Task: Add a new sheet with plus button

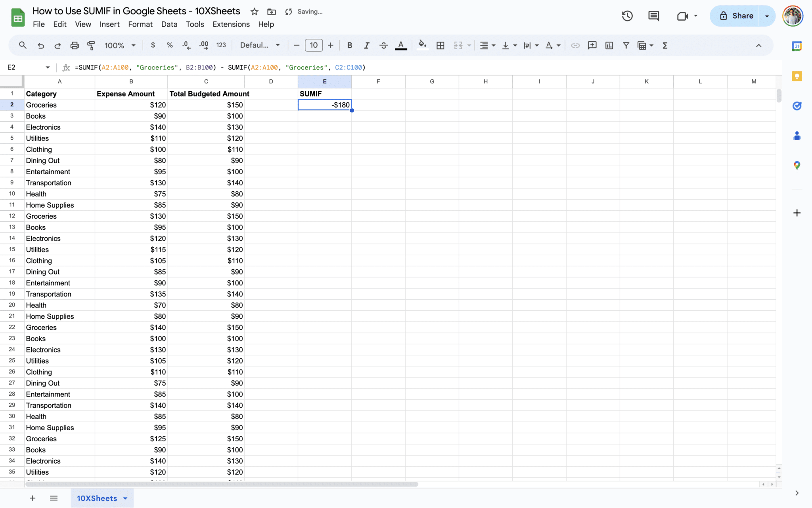Action: 33,498
